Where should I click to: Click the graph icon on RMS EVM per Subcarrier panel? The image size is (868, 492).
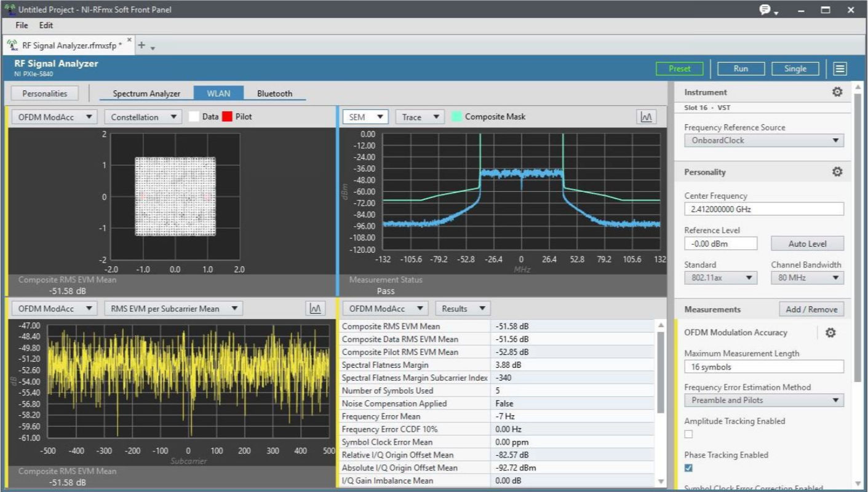(315, 307)
